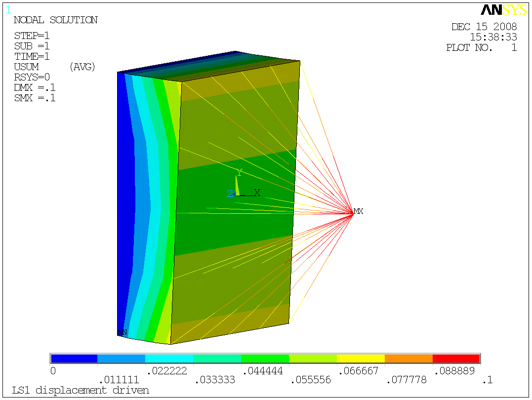Viewport: 532px width, 400px height.
Task: Click the legend value .044444
Action: click(x=263, y=371)
